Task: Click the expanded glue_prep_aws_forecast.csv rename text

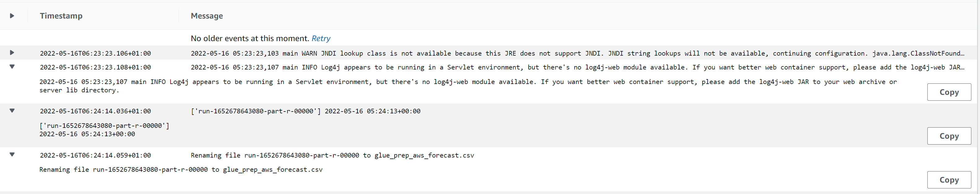Action: [181, 170]
